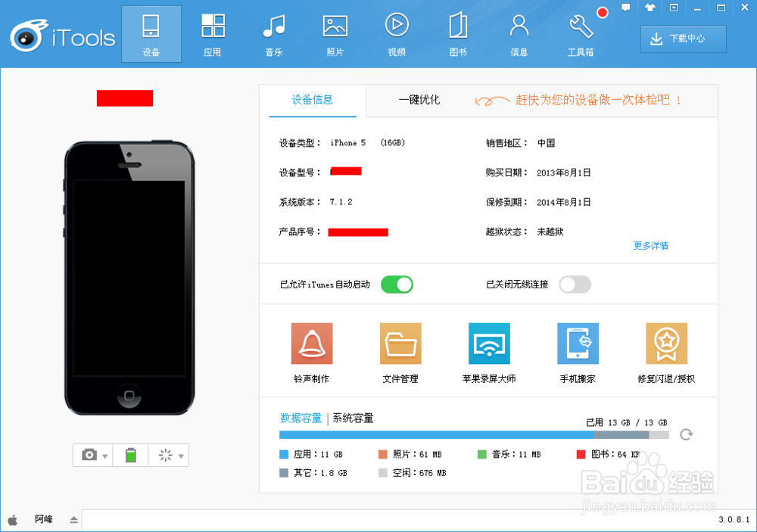The image size is (757, 532).
Task: Switch to the 设备信息 tab
Action: (313, 101)
